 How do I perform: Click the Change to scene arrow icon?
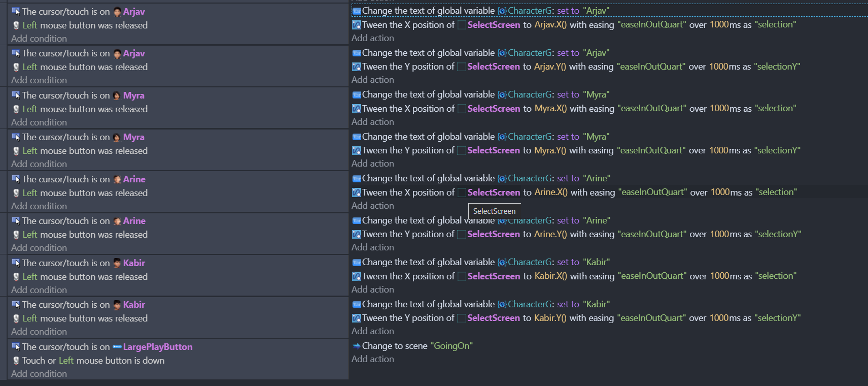click(x=357, y=346)
